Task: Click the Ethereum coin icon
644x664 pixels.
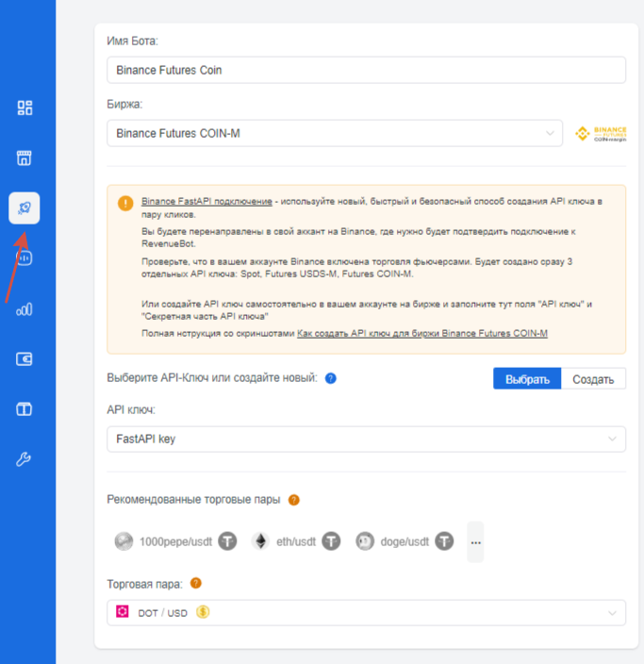Action: point(261,541)
